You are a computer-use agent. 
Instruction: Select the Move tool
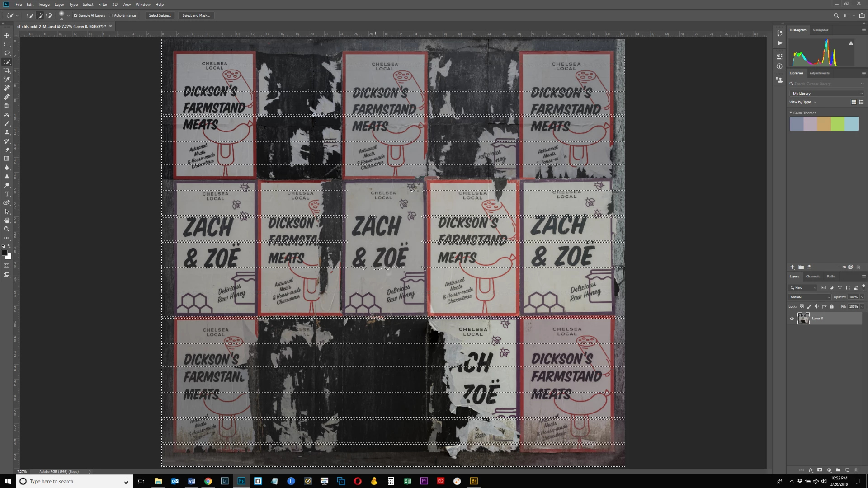click(x=7, y=35)
